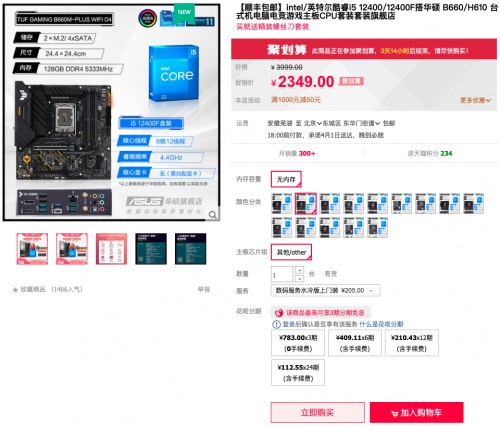Image resolution: width=500 pixels, height=427 pixels.
Task: Select the first color variant swatch
Action: tap(282, 203)
